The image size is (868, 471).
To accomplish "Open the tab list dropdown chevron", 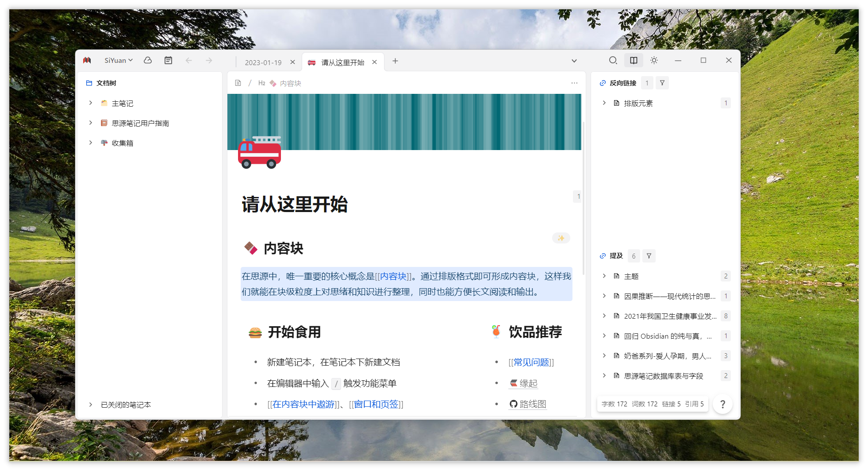I will pyautogui.click(x=574, y=61).
